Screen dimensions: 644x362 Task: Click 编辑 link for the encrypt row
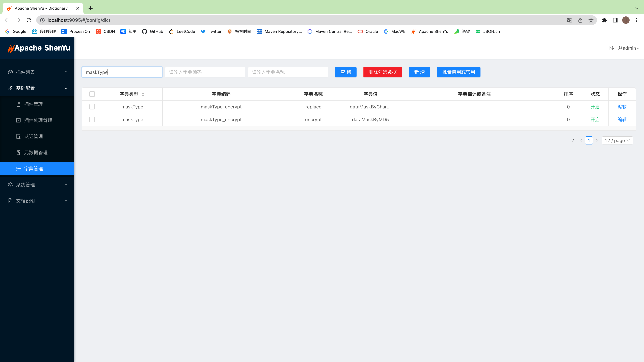[622, 120]
